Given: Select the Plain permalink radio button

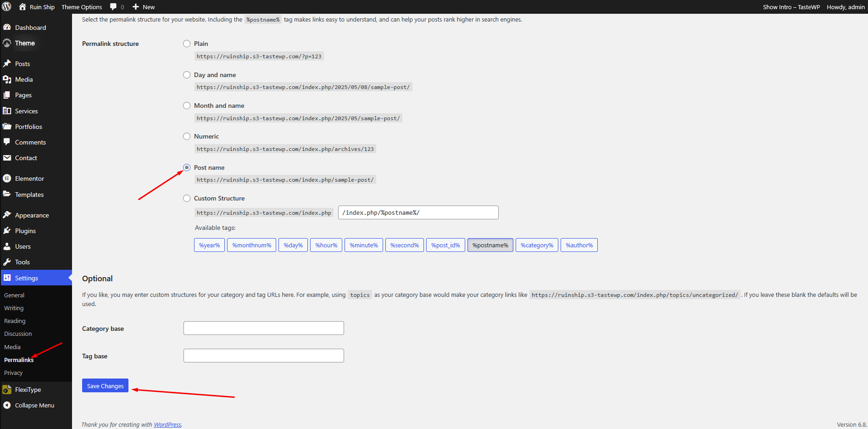Looking at the screenshot, I should tap(187, 44).
